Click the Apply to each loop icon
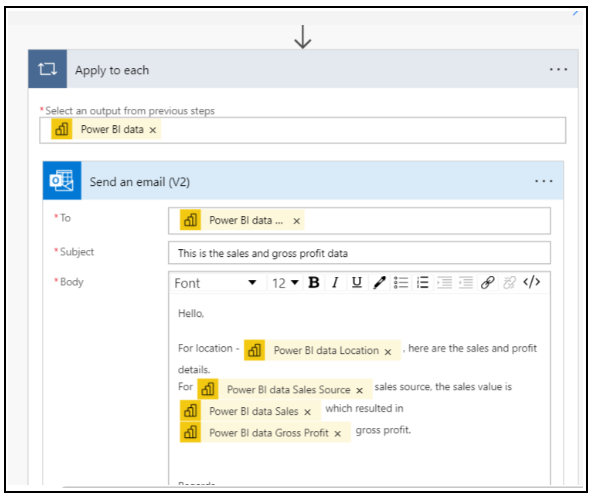 click(48, 69)
